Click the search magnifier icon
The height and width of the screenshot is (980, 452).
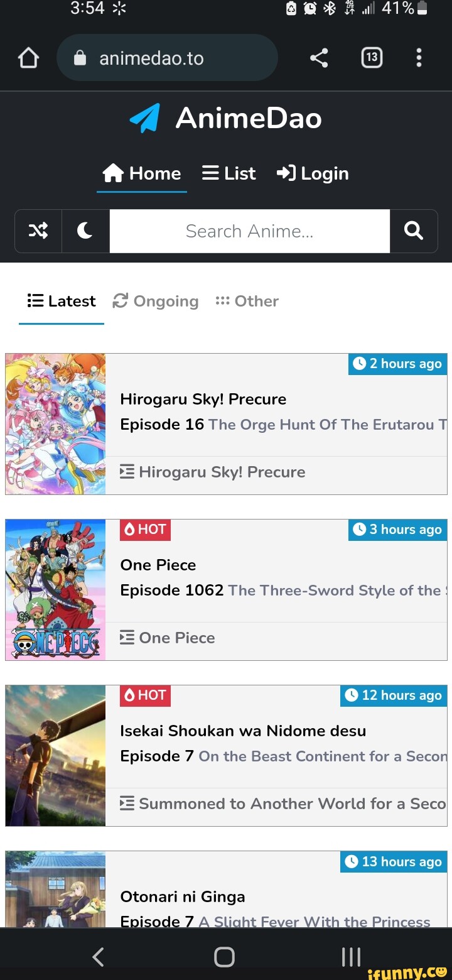click(x=414, y=231)
